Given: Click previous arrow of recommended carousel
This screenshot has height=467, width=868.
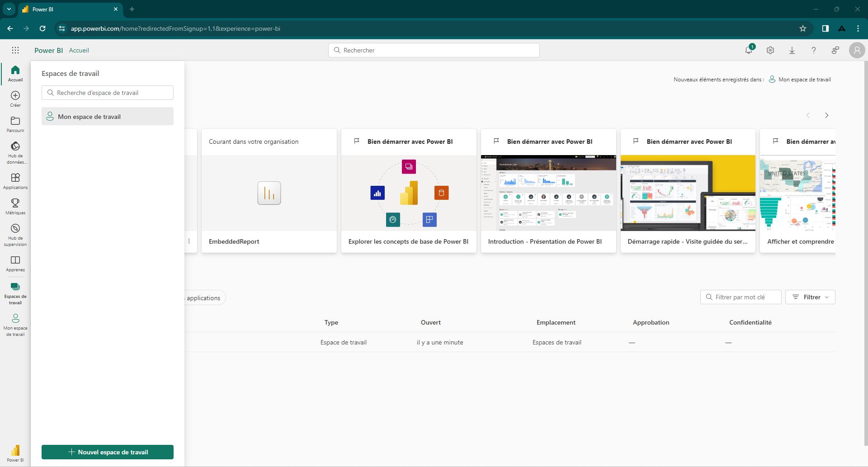Looking at the screenshot, I should [808, 115].
